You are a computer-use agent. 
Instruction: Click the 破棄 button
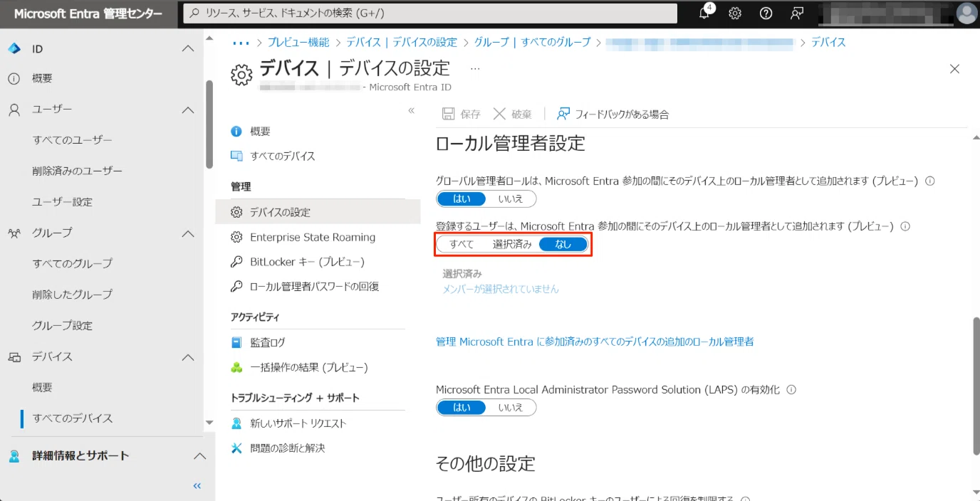[x=513, y=114]
